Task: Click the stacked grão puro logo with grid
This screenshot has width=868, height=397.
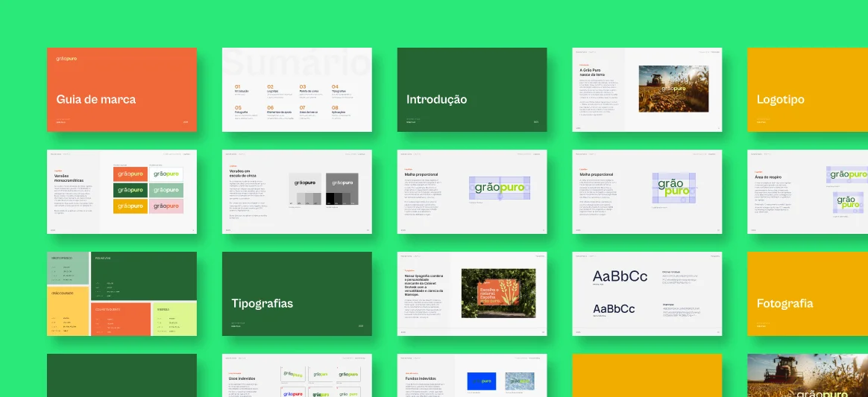Action: 673,188
